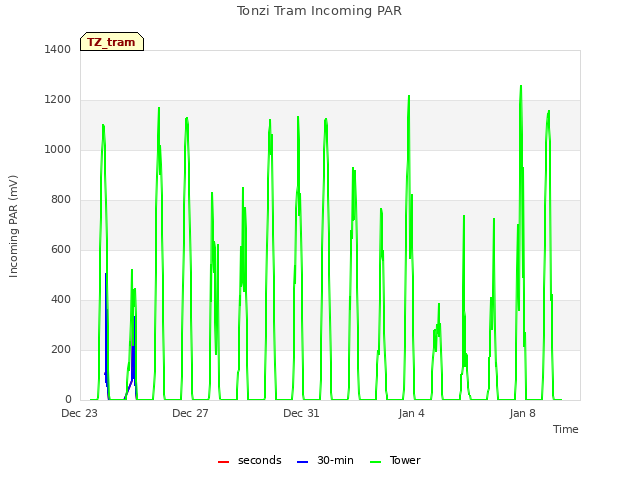Click the tallest green peak near Jan 8
640x480 pixels.
521,87
